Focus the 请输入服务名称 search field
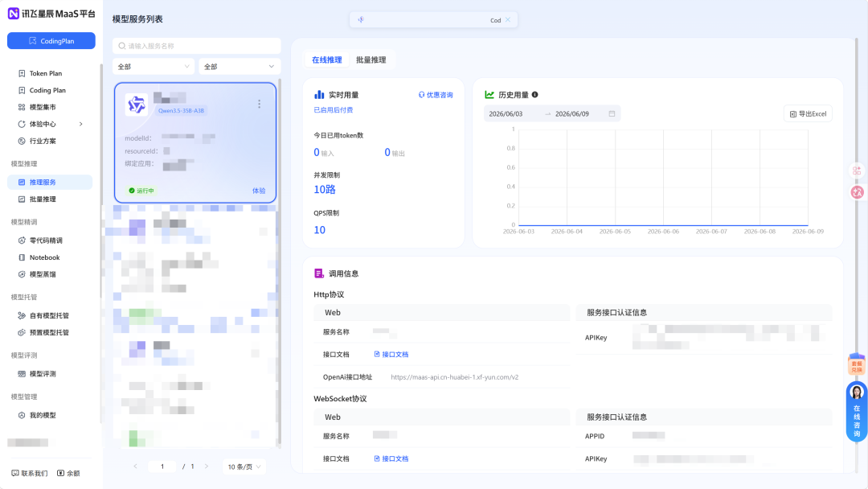 click(197, 46)
